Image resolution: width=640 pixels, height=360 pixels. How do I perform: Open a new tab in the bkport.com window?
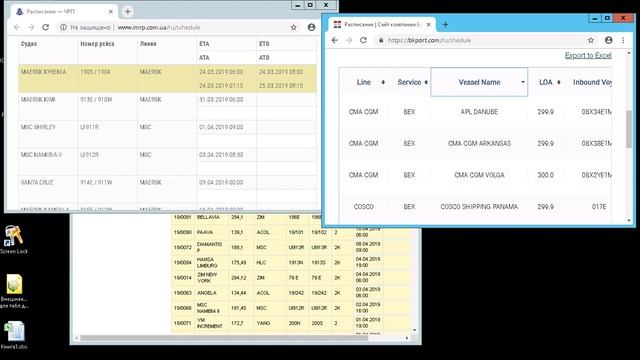click(x=445, y=25)
